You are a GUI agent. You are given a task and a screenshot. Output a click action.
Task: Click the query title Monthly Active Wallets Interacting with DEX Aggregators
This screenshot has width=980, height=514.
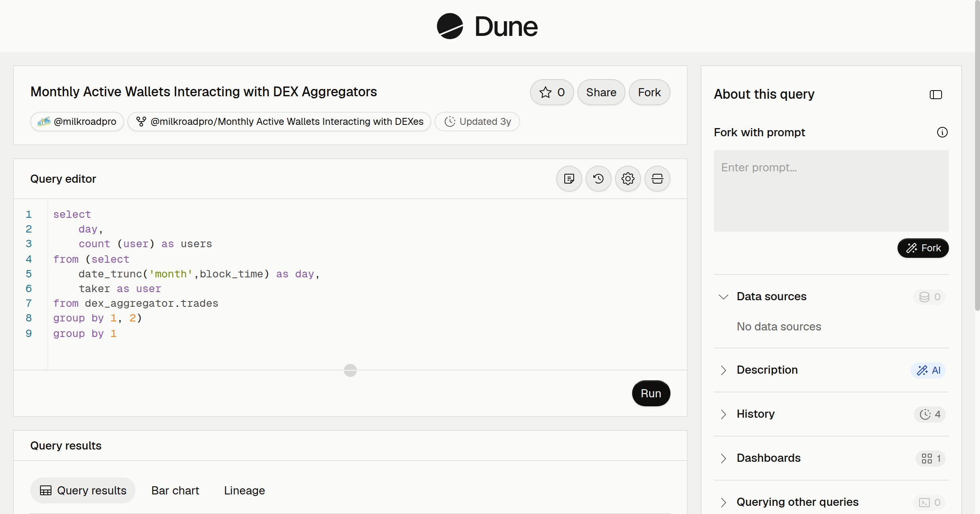pyautogui.click(x=203, y=92)
